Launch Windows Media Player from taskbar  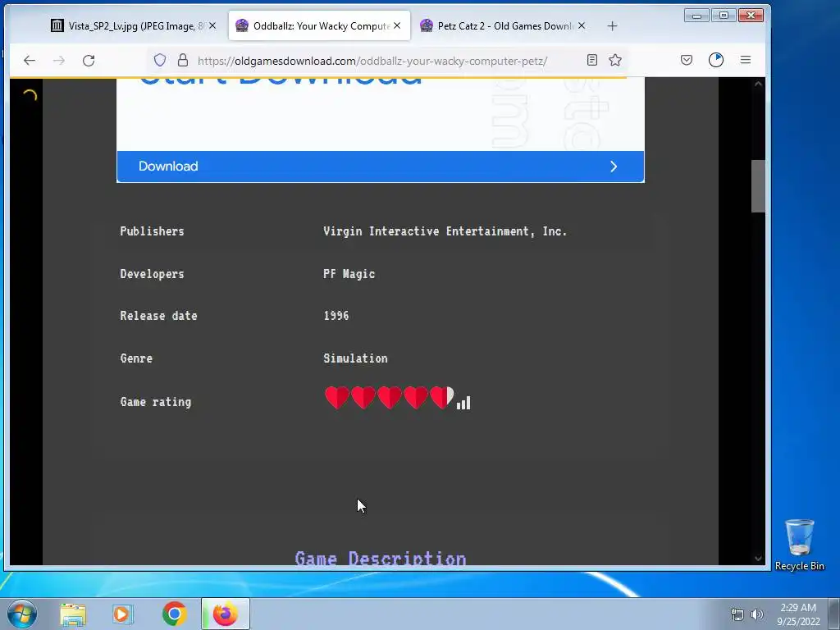point(122,614)
